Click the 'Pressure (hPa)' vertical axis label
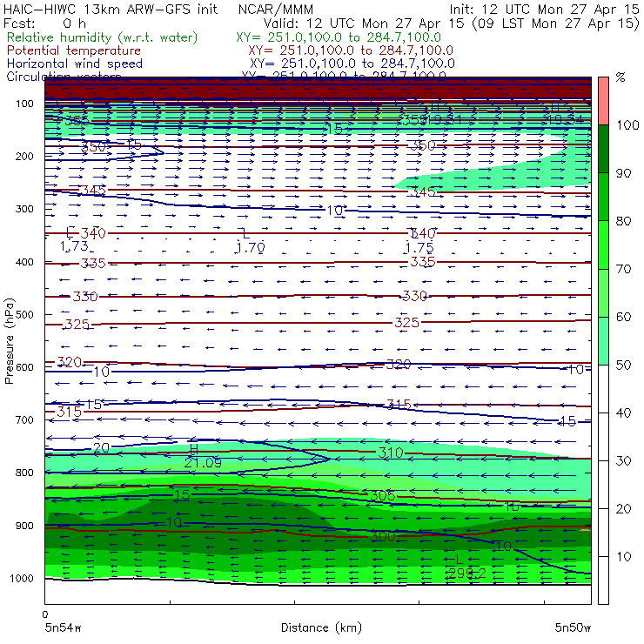This screenshot has width=644, height=644. tap(9, 341)
